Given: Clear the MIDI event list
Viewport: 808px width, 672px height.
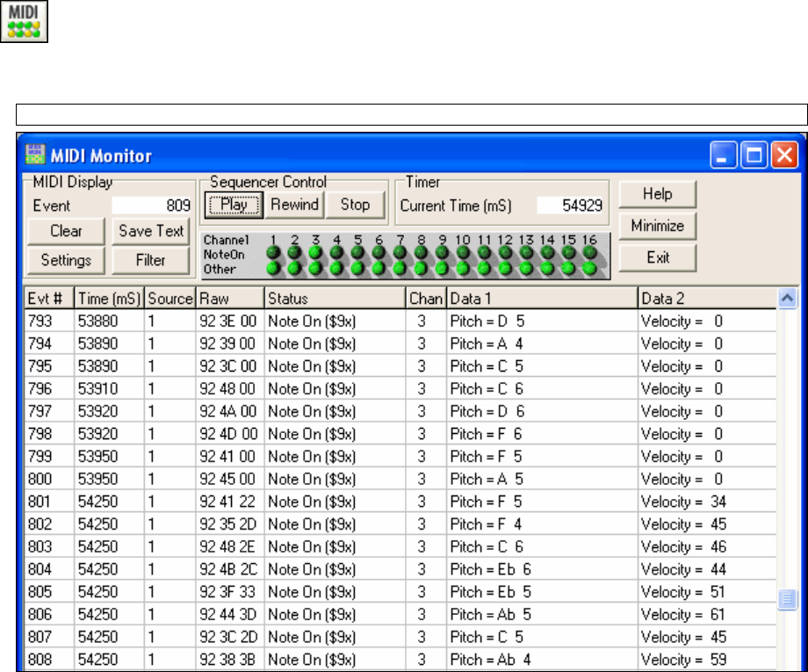Looking at the screenshot, I should click(66, 231).
